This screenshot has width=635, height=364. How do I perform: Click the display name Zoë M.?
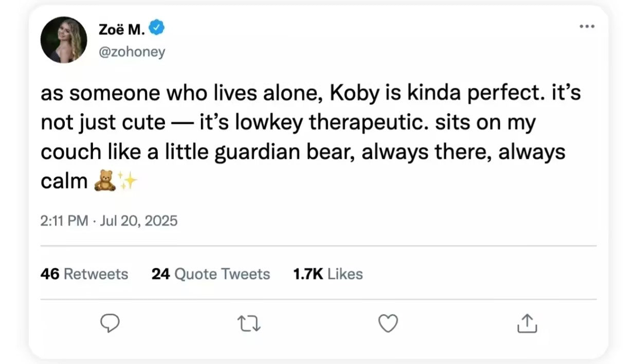(x=121, y=30)
